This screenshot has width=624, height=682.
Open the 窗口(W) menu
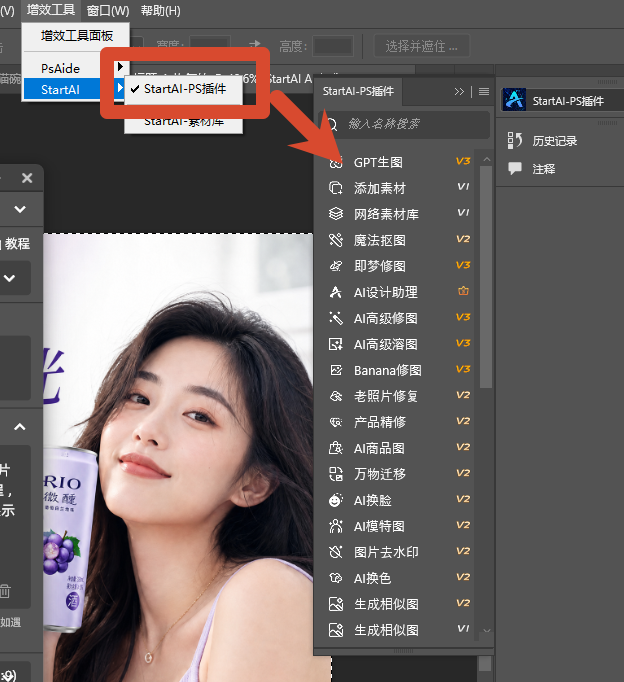coord(108,10)
